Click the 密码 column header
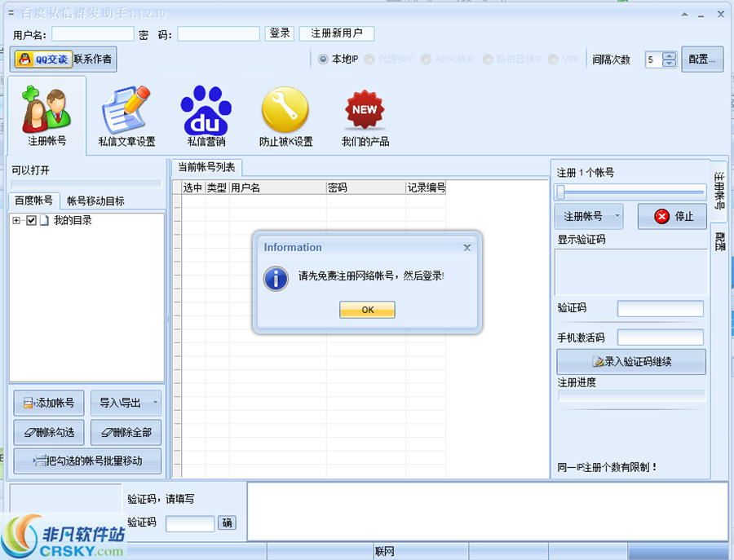Viewport: 734px width, 560px height. point(366,187)
